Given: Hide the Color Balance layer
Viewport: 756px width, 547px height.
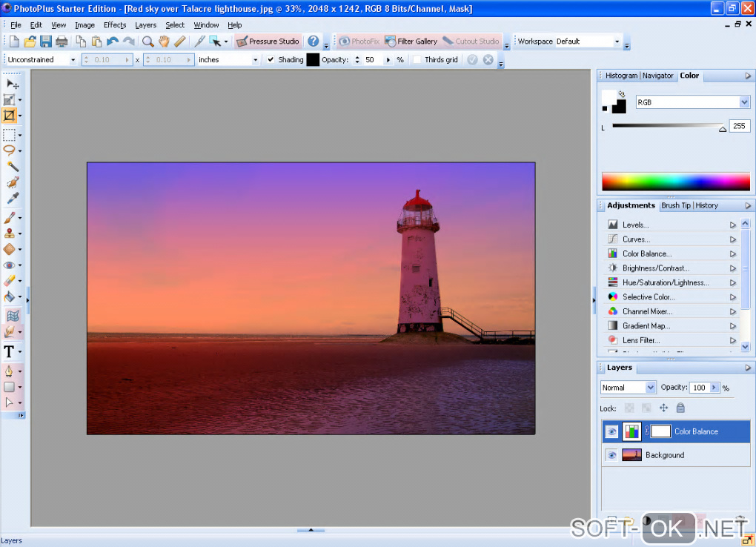Looking at the screenshot, I should click(611, 431).
